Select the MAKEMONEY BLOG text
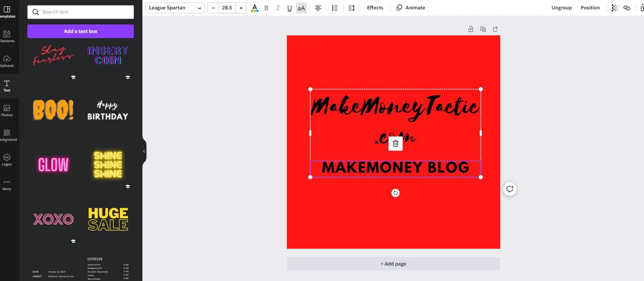Viewport: 644px width, 281px height. [396, 167]
